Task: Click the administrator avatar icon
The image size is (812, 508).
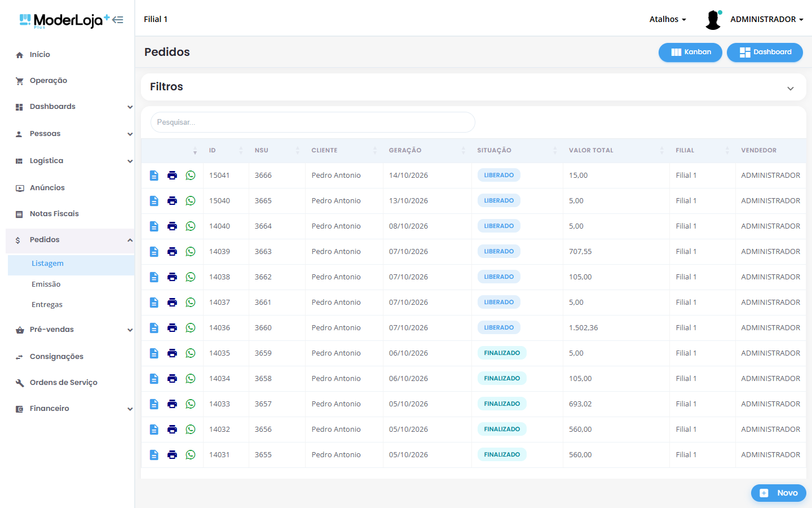Action: tap(713, 19)
